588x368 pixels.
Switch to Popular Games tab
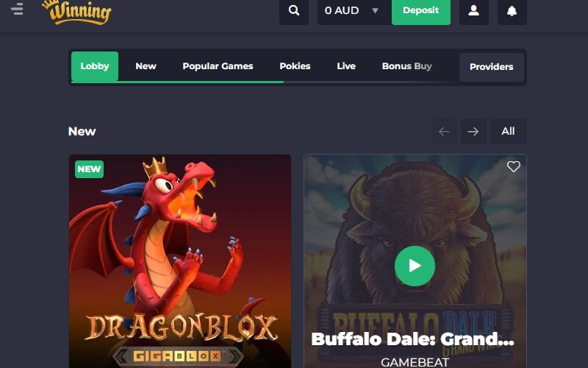coord(218,66)
